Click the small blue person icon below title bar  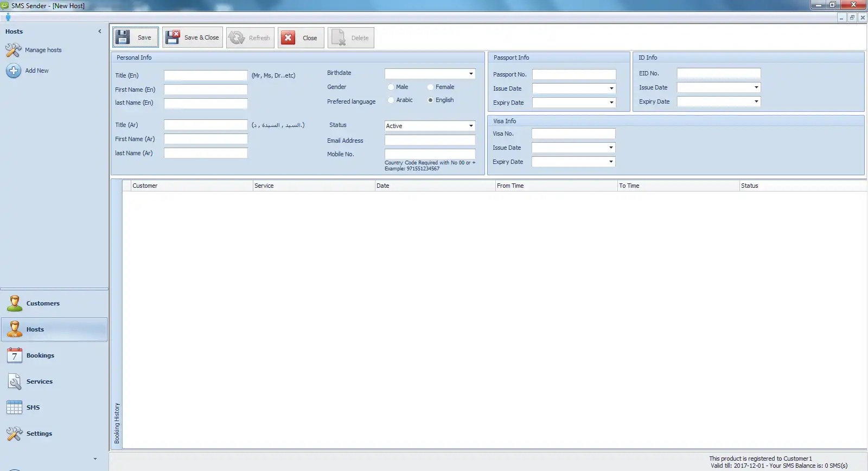click(8, 17)
